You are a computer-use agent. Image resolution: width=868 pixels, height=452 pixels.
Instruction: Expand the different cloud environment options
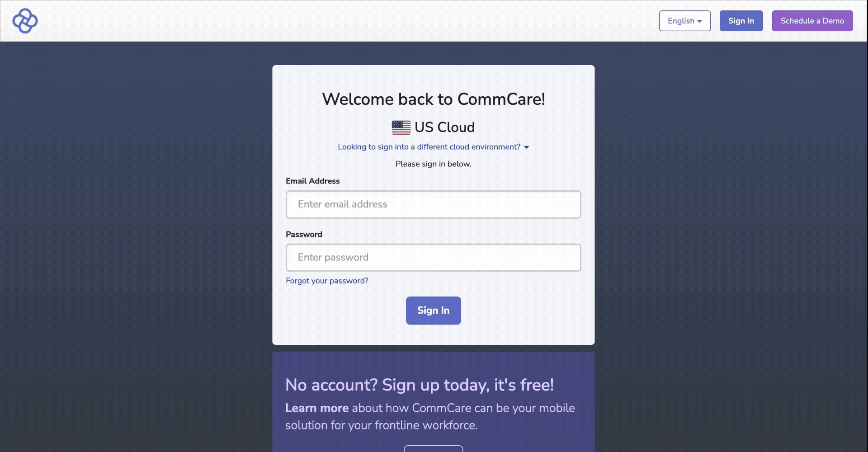(x=429, y=147)
